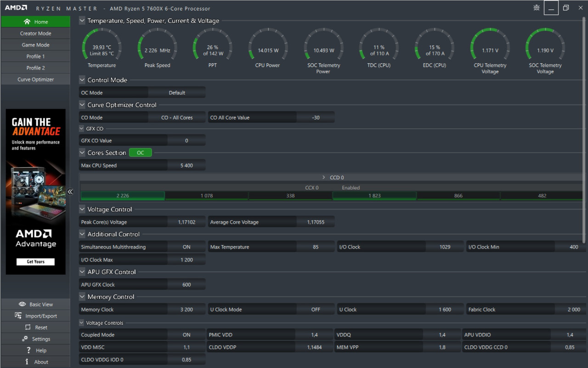Click the Help question mark icon

click(29, 351)
